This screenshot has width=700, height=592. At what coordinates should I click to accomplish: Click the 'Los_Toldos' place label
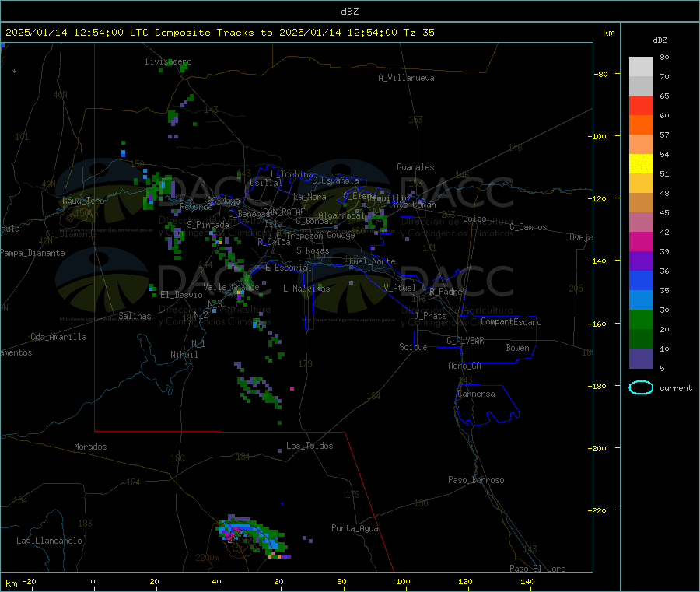310,446
